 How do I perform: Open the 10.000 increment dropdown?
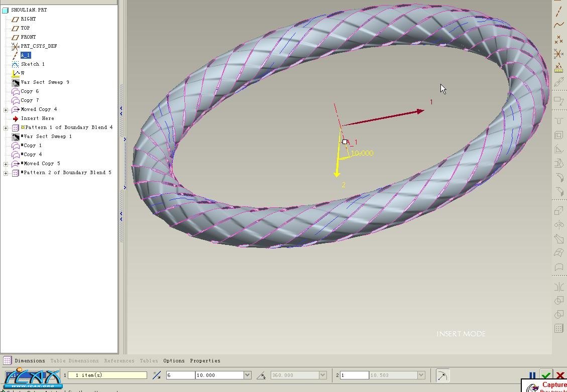247,375
